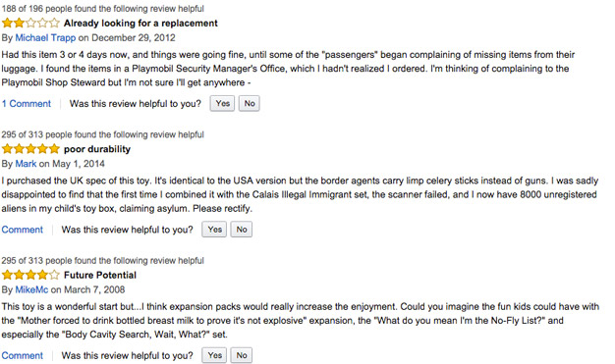The height and width of the screenshot is (364, 615).
Task: Vote Yes on the 'poor durability' review
Action: point(214,230)
